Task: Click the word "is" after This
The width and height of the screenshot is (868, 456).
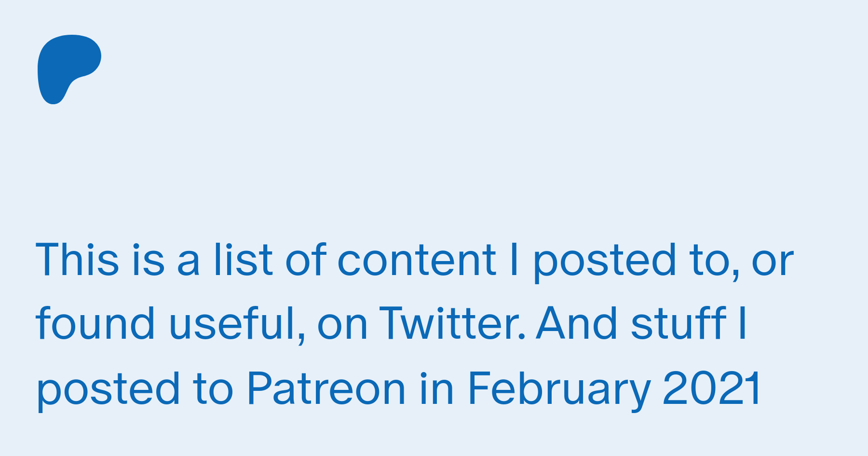Action: [148, 260]
